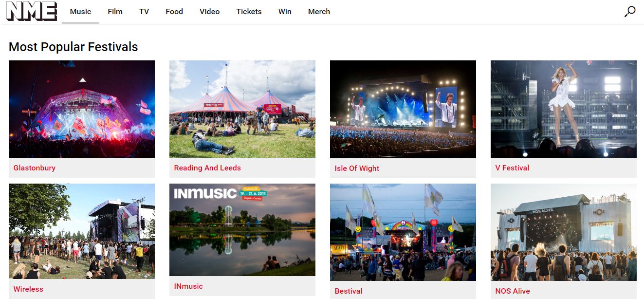Go to the TV section

[144, 11]
